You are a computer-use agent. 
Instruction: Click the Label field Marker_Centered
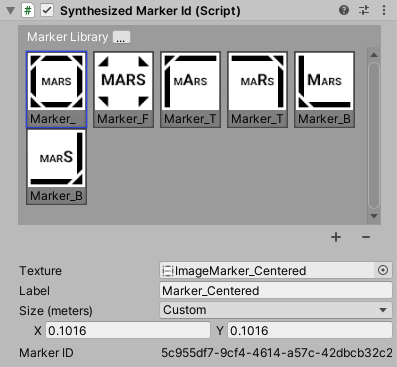[x=276, y=290]
